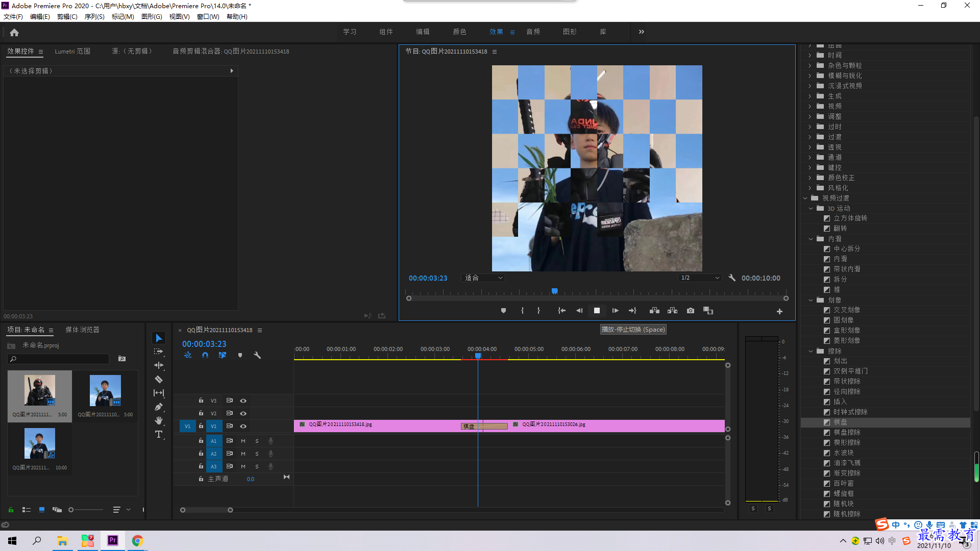Select the Selection tool arrow

tap(159, 338)
